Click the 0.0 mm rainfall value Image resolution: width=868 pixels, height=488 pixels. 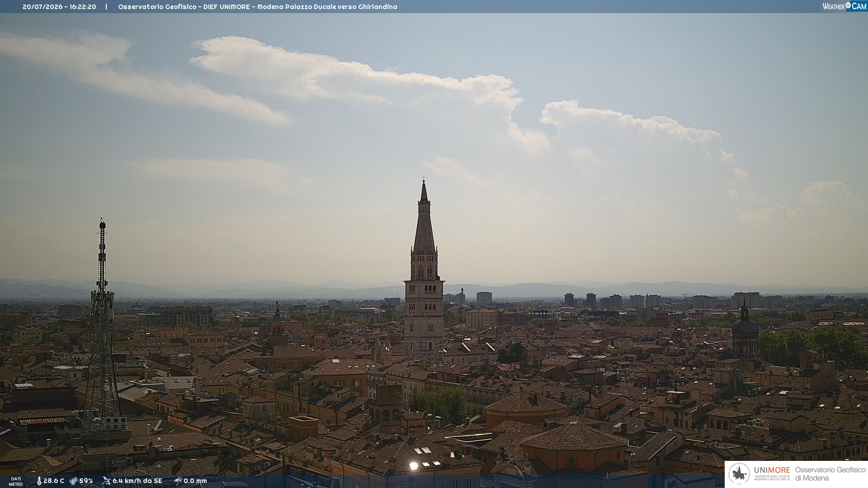pyautogui.click(x=195, y=481)
